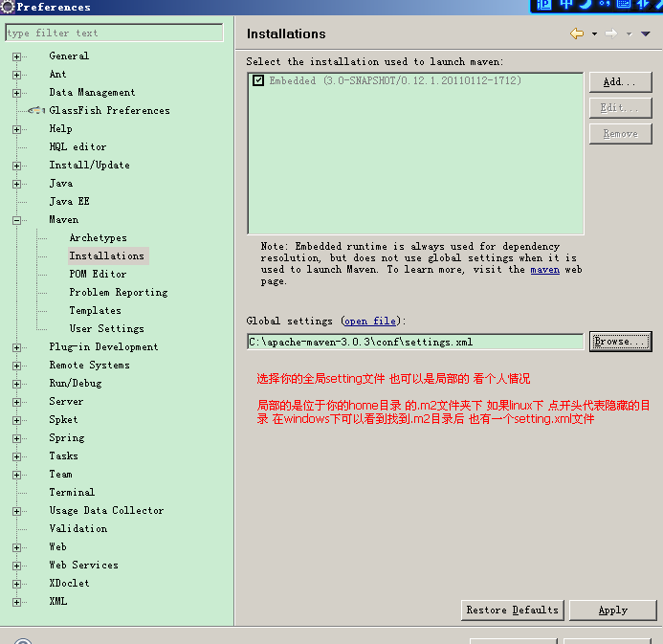Expand the General tree node

pyautogui.click(x=16, y=56)
